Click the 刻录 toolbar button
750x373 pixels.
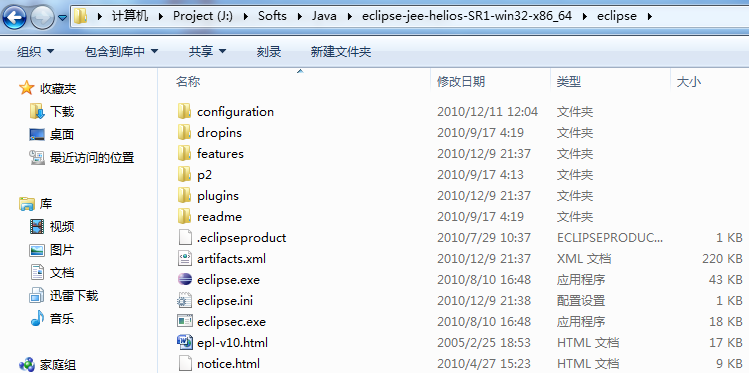[x=268, y=51]
